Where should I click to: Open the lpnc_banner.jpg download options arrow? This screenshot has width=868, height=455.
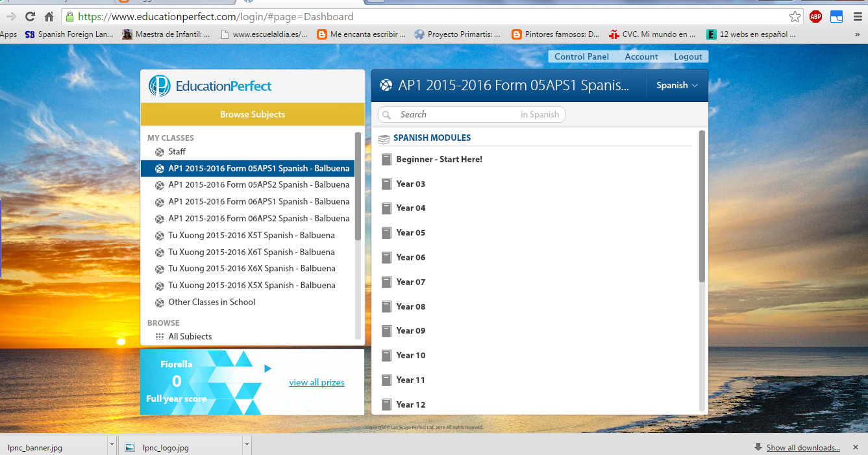click(112, 445)
